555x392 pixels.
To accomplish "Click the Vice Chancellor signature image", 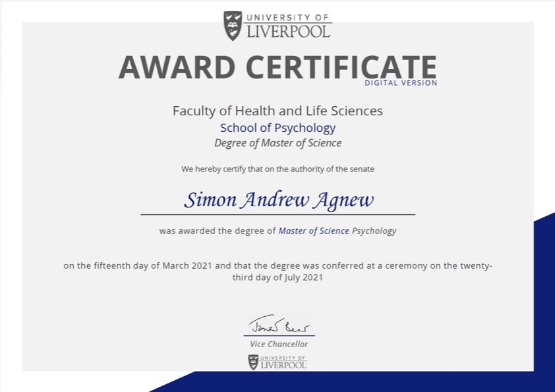I will [x=280, y=324].
